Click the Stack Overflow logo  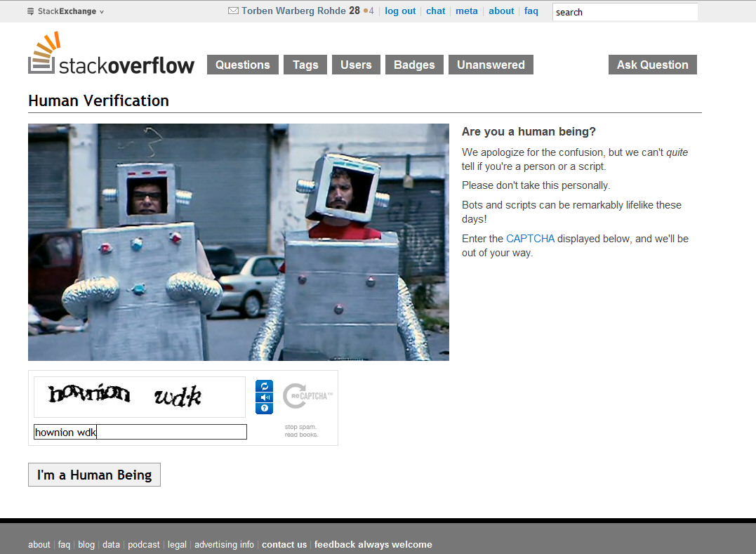[x=112, y=54]
